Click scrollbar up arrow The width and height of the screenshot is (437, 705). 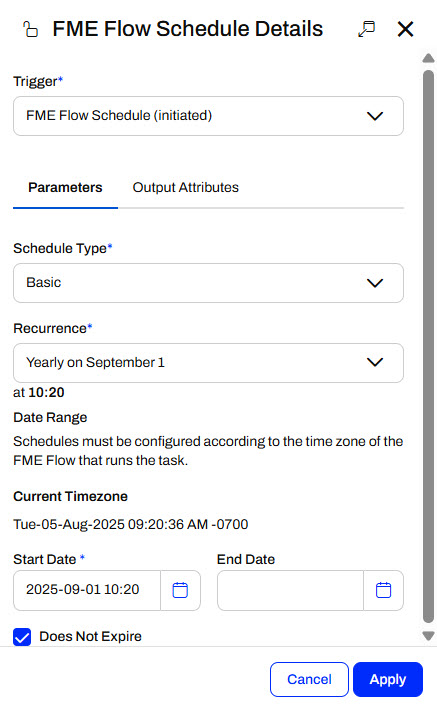point(428,58)
